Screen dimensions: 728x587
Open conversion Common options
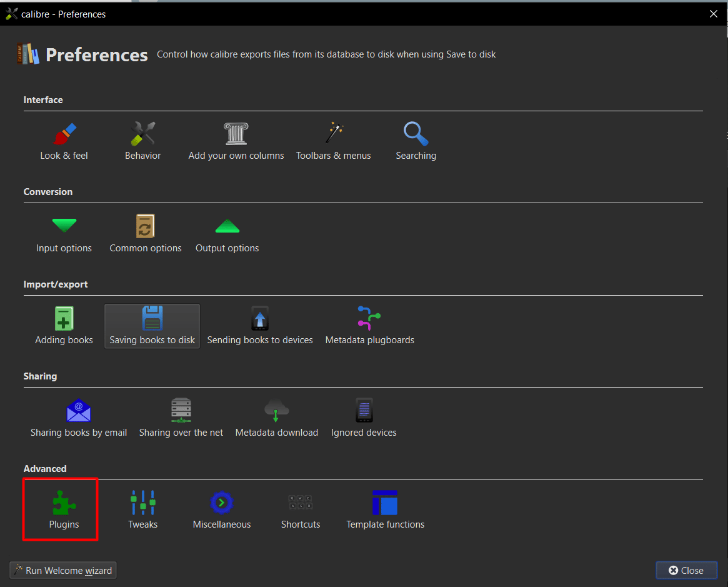point(146,234)
